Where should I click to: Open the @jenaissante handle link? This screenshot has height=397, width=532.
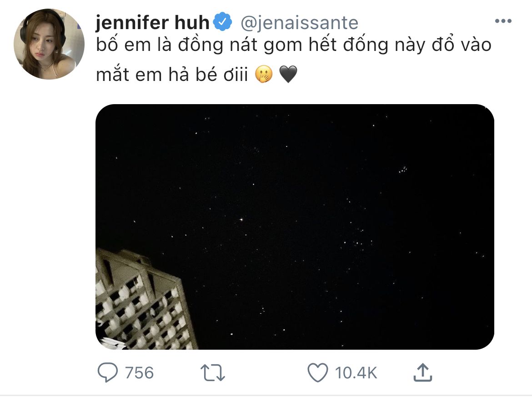(x=298, y=22)
